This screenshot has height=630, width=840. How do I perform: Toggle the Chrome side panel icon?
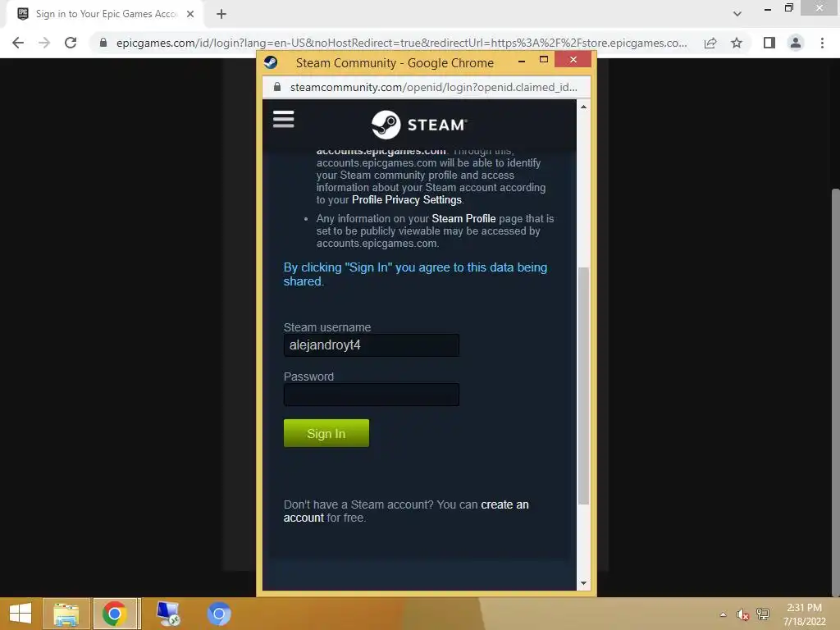click(769, 43)
